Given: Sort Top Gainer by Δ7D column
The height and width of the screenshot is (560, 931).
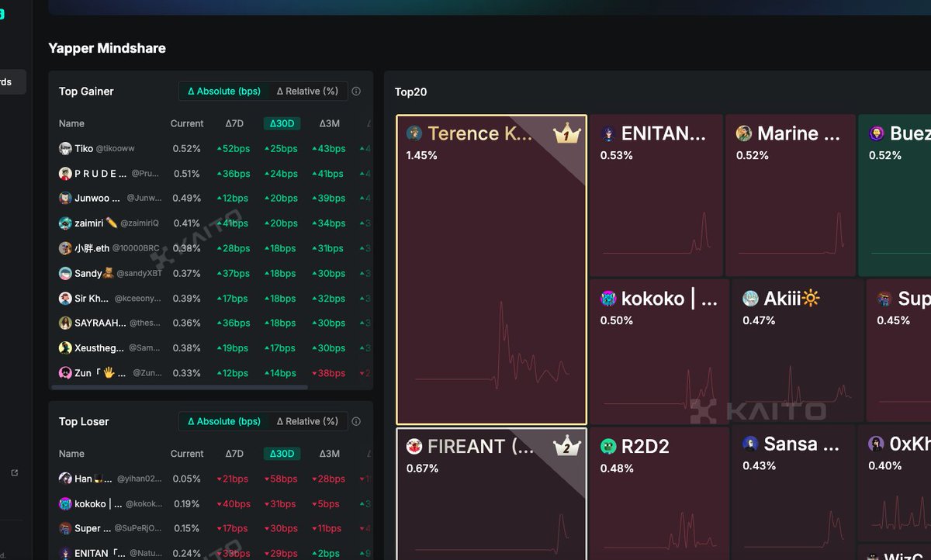Looking at the screenshot, I should [x=234, y=123].
